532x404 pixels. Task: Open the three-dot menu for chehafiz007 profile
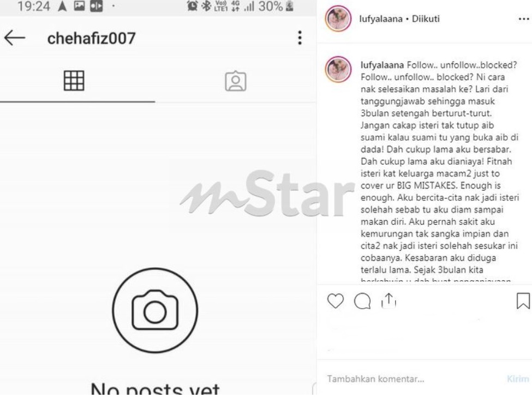click(300, 38)
